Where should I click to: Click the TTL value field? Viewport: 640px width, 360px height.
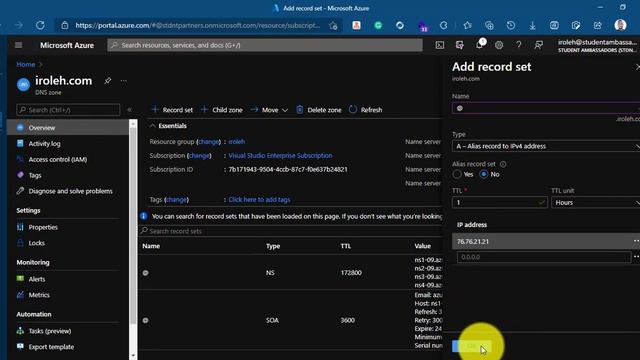[x=500, y=202]
